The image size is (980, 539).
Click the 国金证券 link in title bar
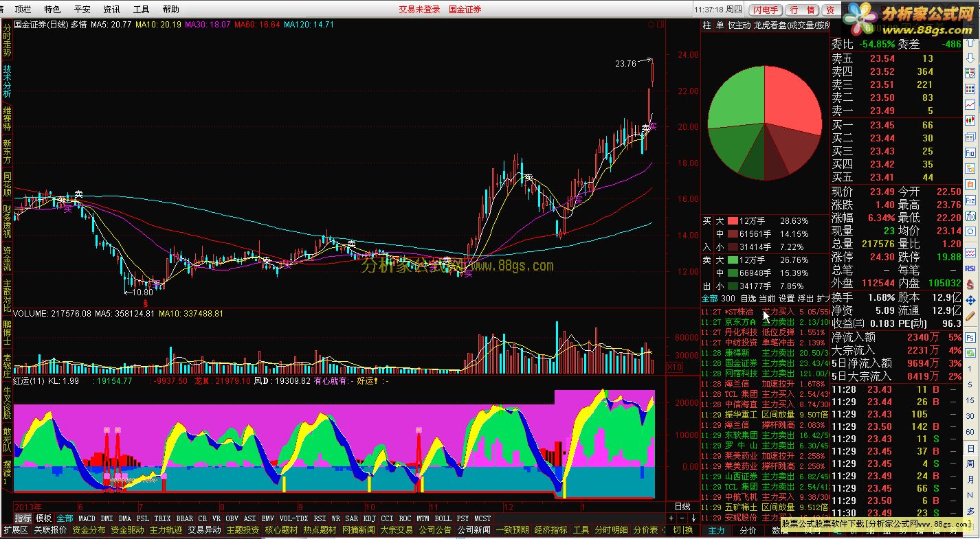pyautogui.click(x=465, y=10)
